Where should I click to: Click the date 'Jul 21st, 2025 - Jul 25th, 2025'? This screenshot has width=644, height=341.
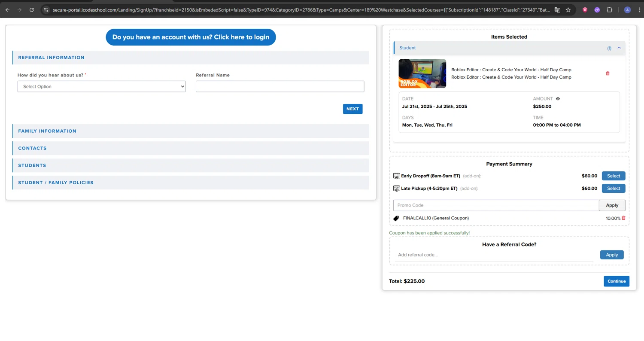coord(434,107)
